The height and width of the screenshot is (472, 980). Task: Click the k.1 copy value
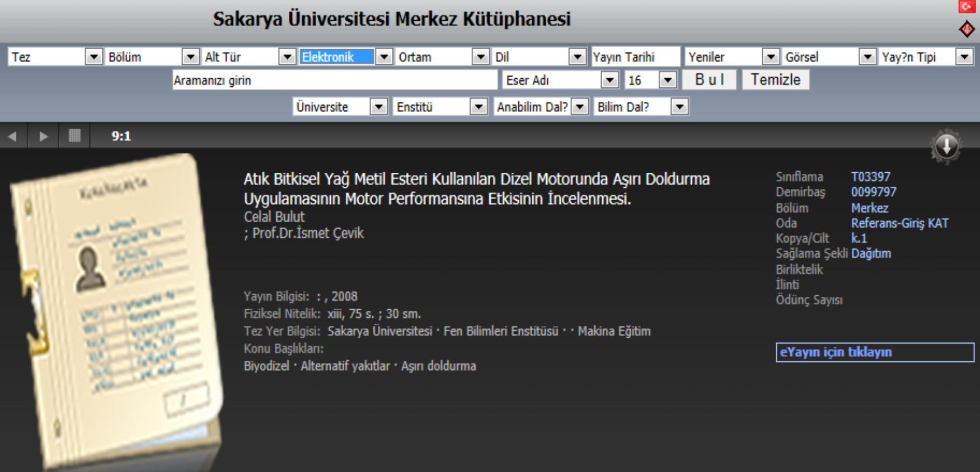pos(859,238)
